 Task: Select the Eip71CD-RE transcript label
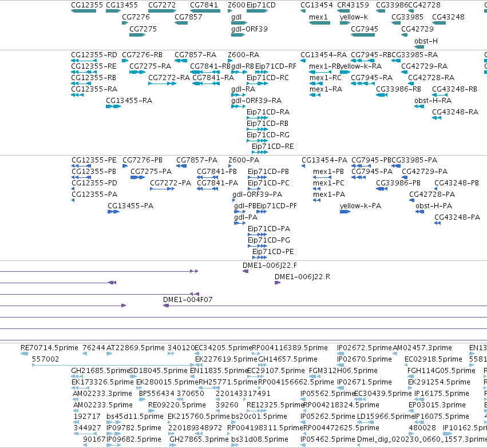(273, 146)
